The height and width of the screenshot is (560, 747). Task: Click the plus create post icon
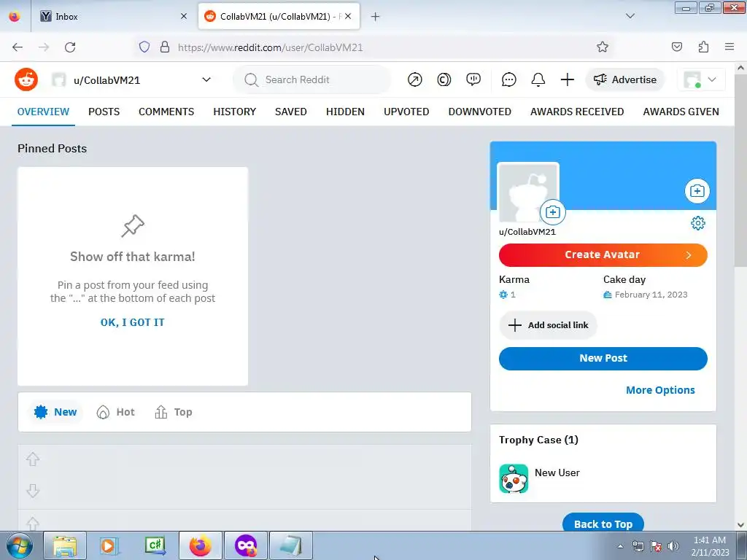pyautogui.click(x=567, y=79)
